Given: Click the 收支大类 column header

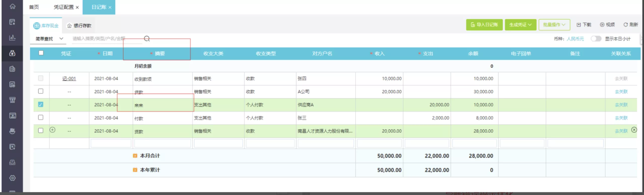Looking at the screenshot, I should 213,54.
